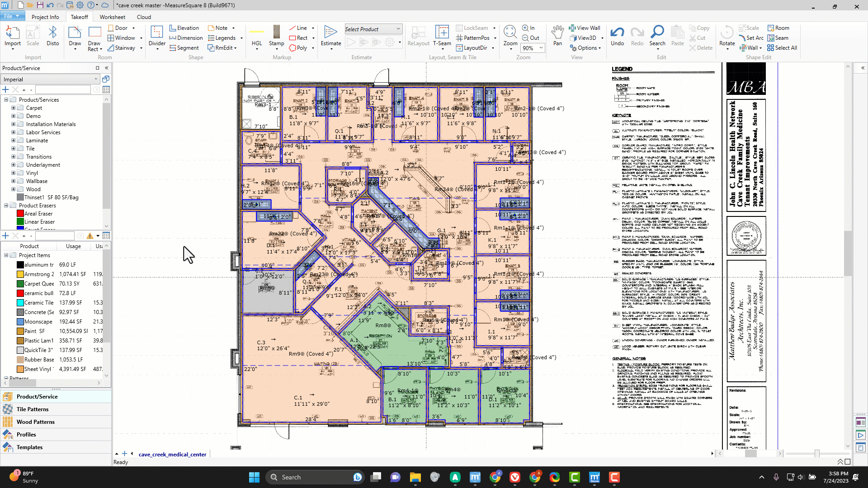Screen dimensions: 868x488
Task: Expand the Carpet product folder
Action: 13,108
